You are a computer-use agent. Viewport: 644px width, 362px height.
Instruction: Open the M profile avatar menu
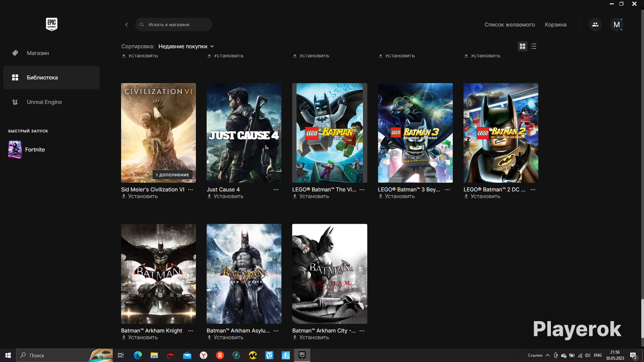click(616, 25)
